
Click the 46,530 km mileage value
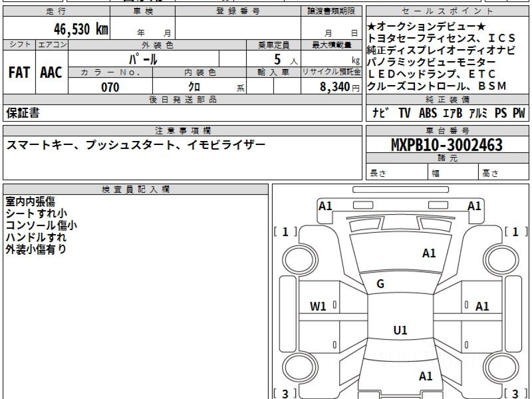pyautogui.click(x=81, y=29)
